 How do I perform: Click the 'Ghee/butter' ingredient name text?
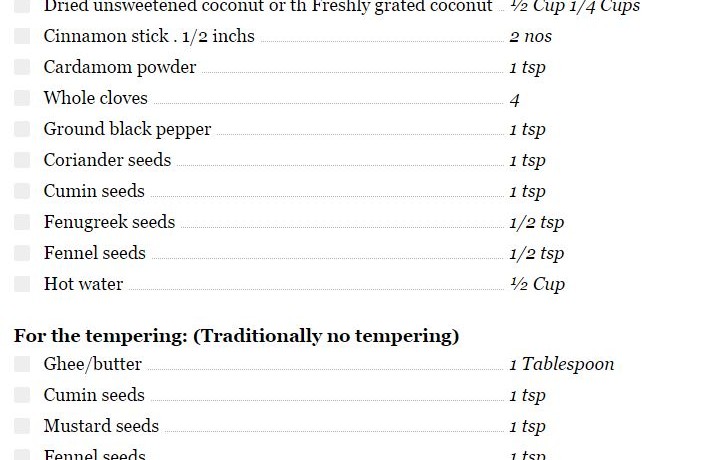pyautogui.click(x=92, y=364)
